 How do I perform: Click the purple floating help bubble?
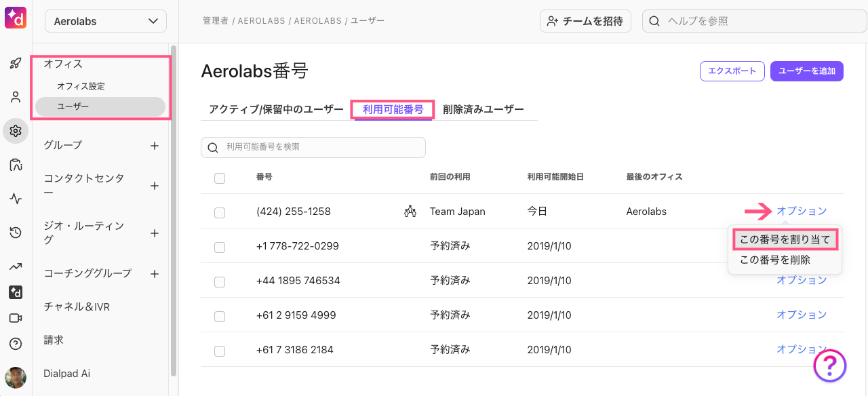(830, 366)
